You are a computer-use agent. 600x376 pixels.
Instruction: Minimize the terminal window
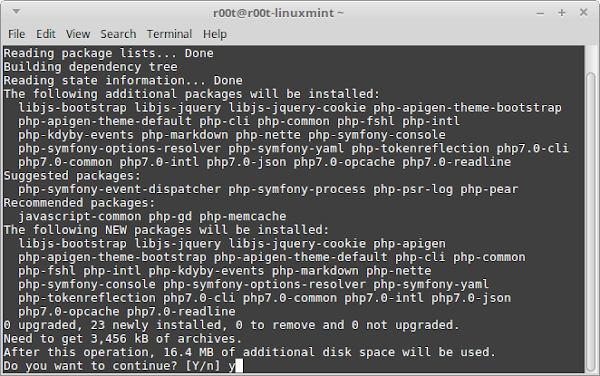(x=540, y=13)
